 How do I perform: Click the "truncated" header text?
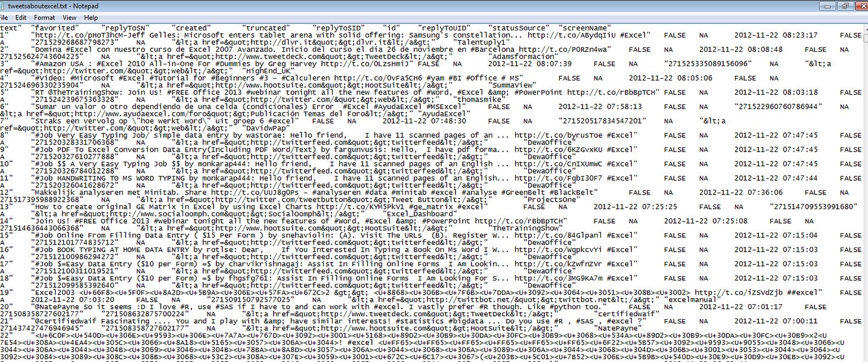tap(265, 28)
